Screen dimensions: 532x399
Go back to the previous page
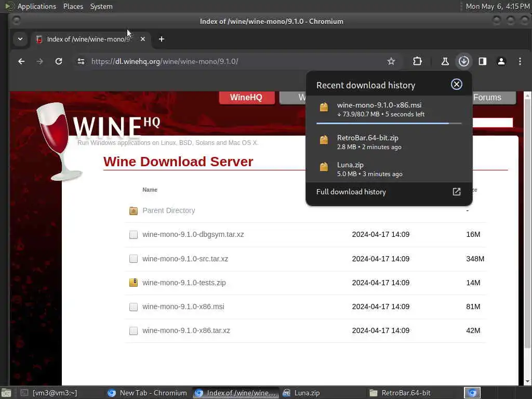point(21,61)
